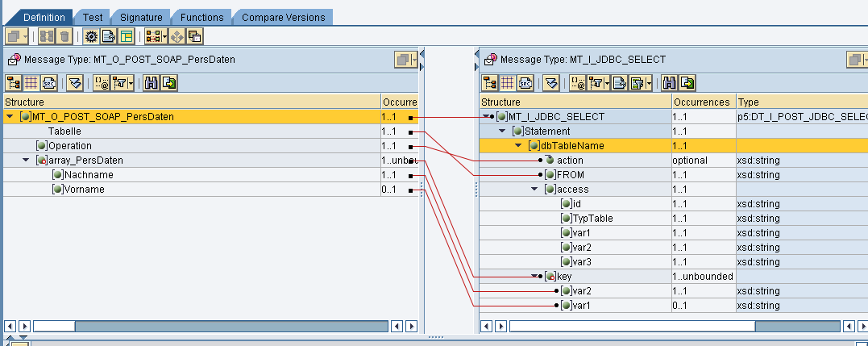Click the SRC source icon in right pane

(524, 82)
